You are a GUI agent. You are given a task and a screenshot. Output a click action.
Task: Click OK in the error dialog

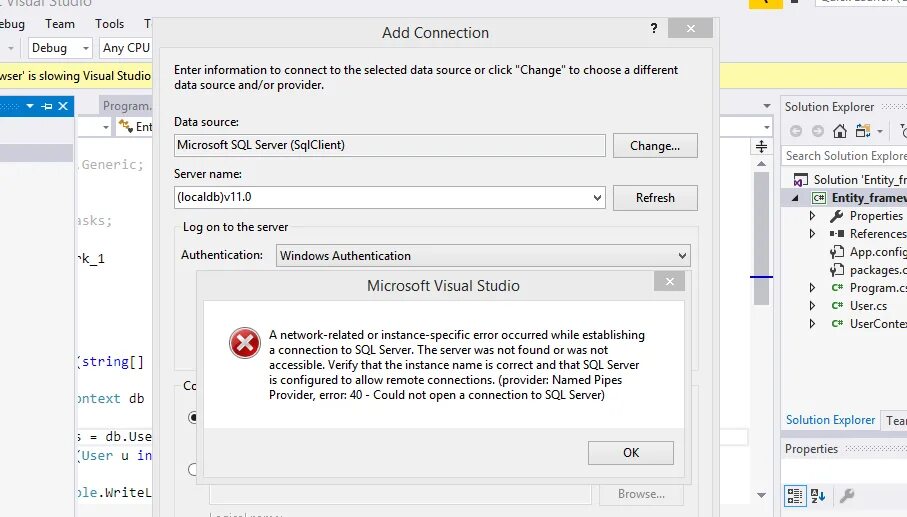click(x=631, y=453)
